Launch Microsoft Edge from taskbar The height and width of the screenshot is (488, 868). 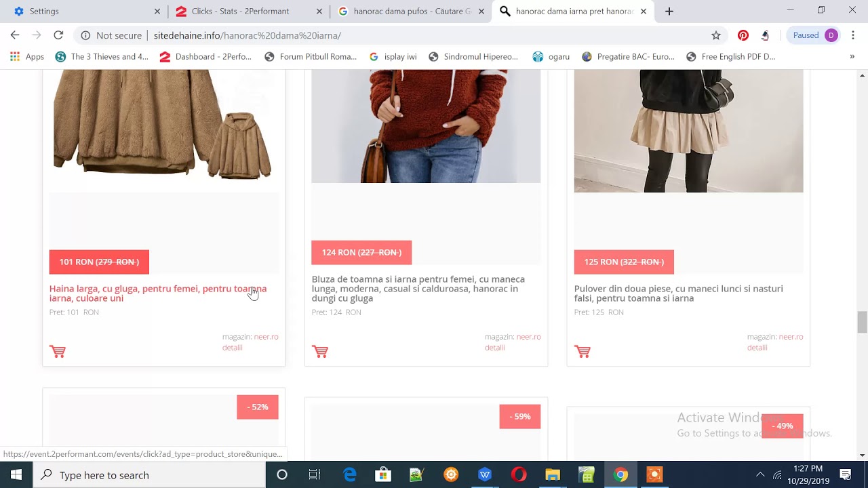pos(350,474)
